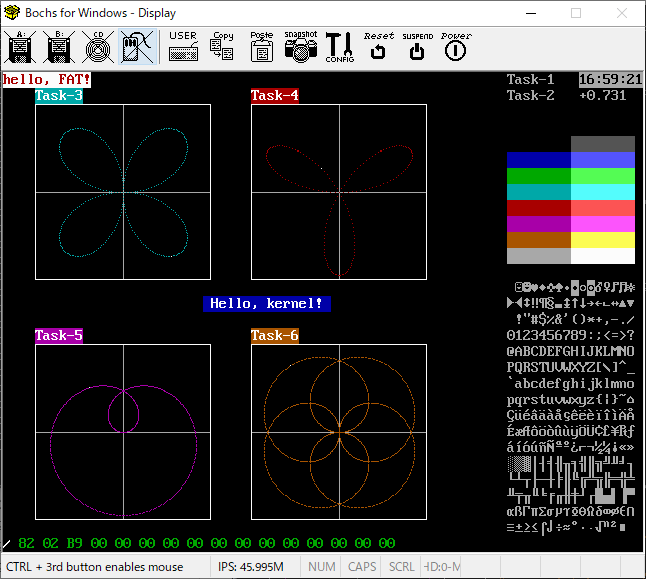
Task: Minimize the Bochs display window
Action: click(x=531, y=13)
